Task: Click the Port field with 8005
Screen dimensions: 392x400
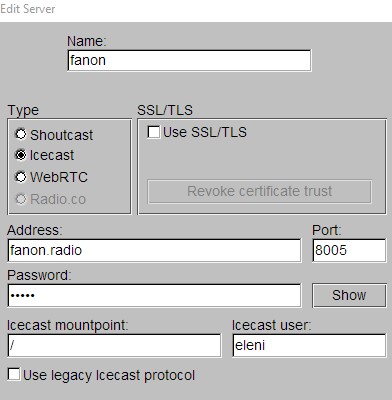Action: coord(349,250)
